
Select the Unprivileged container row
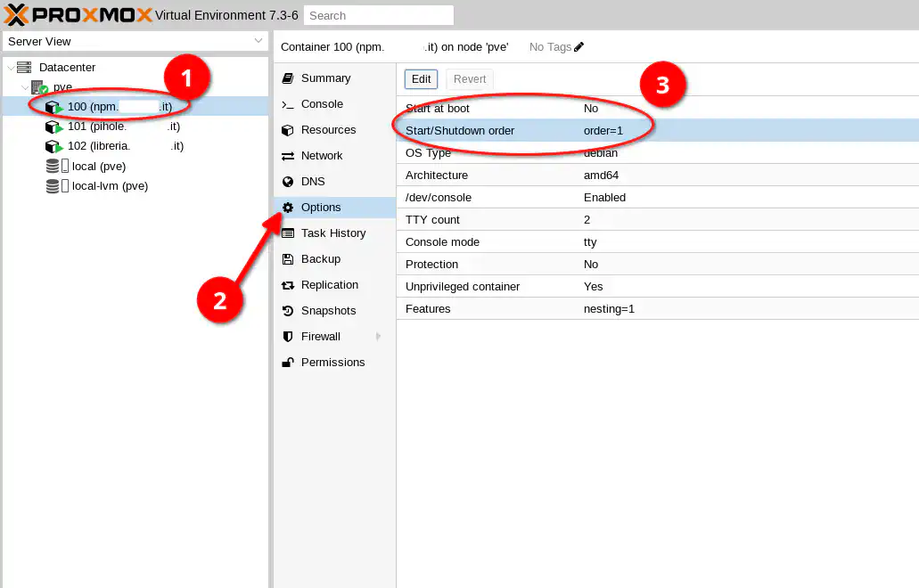coord(658,286)
